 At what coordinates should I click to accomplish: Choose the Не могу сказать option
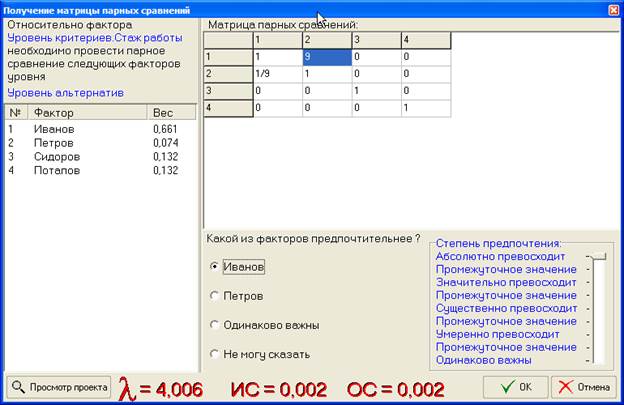(x=214, y=354)
